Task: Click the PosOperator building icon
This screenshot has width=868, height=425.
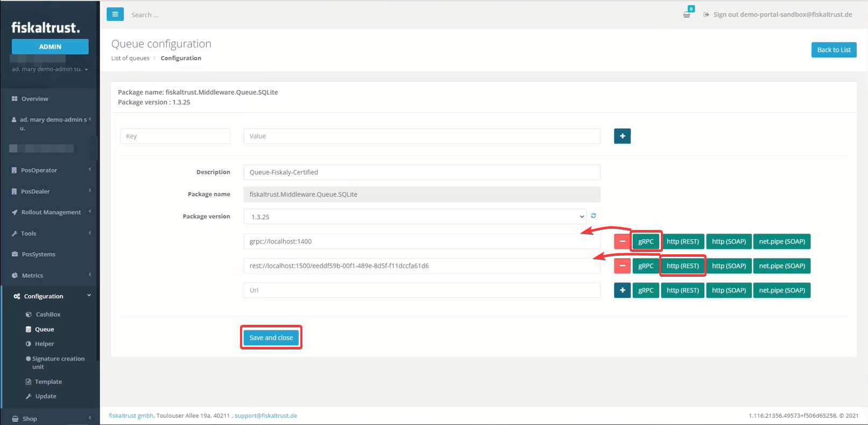Action: tap(15, 170)
